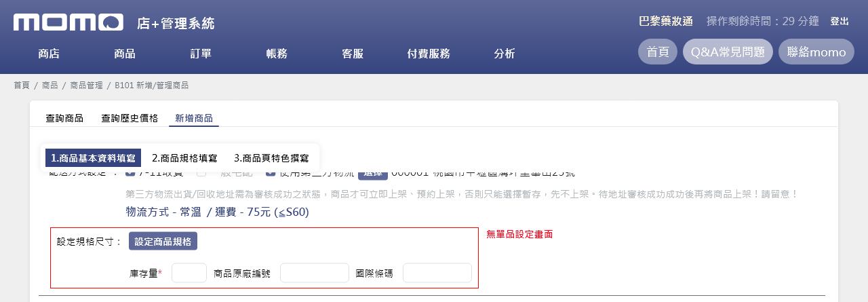The width and height of the screenshot is (868, 302).
Task: Expand the 訂單 menu in navigation bar
Action: [201, 54]
